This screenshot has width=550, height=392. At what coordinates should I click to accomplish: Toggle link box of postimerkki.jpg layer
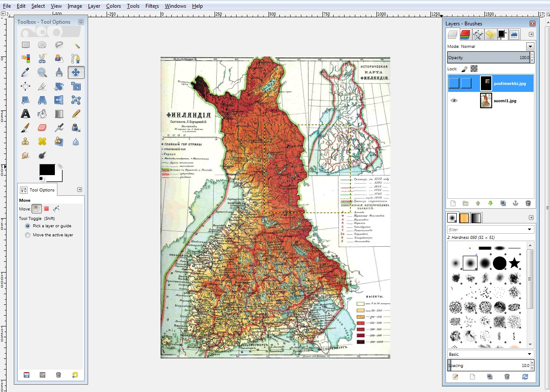pyautogui.click(x=466, y=83)
